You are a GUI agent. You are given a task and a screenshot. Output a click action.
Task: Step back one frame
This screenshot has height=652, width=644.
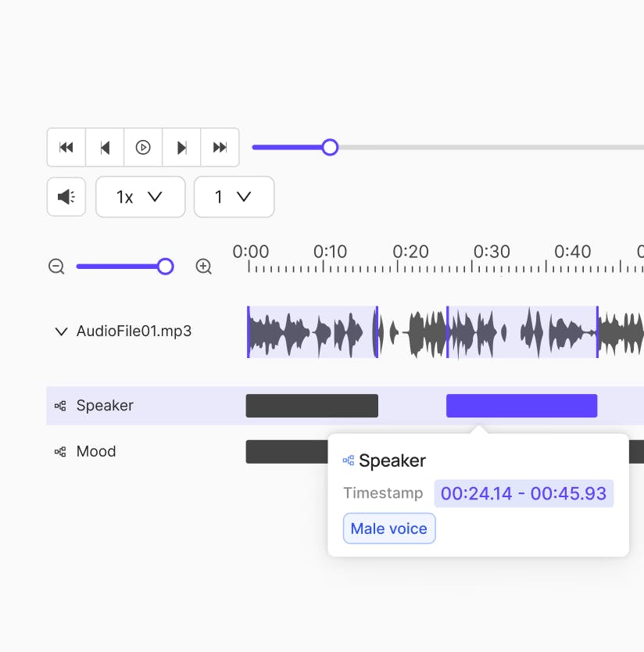(105, 147)
